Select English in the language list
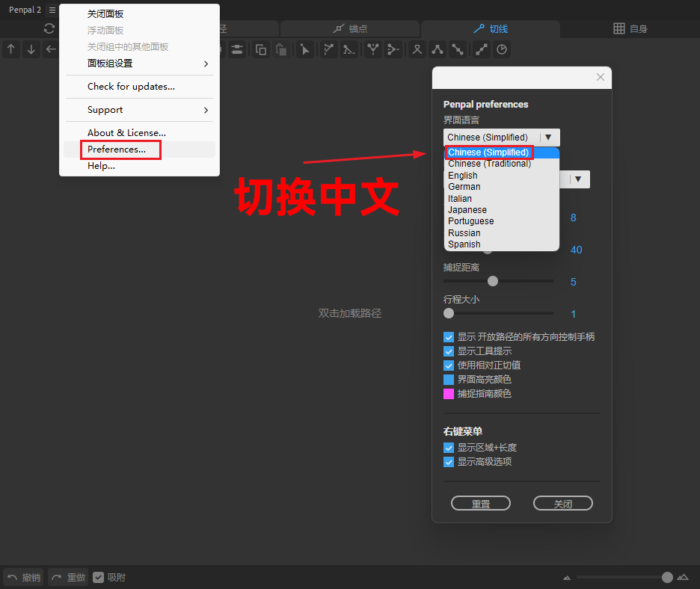Viewport: 700px width, 589px height. (x=501, y=176)
